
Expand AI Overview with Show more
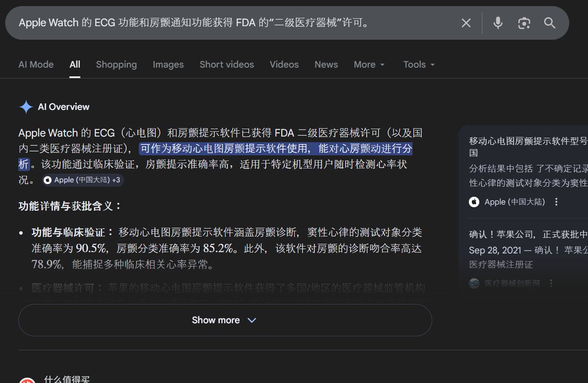pos(225,320)
